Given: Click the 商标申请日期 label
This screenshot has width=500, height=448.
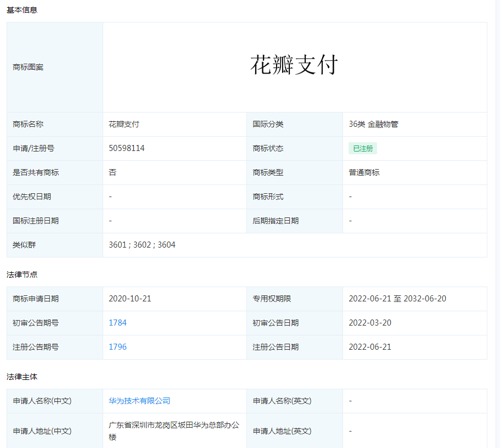Looking at the screenshot, I should point(36,299).
